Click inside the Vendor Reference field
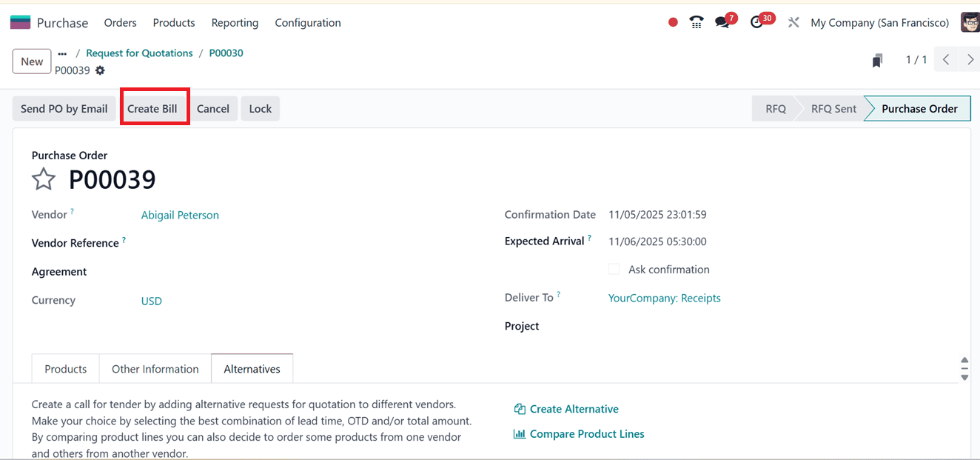The height and width of the screenshot is (460, 980). [x=185, y=243]
